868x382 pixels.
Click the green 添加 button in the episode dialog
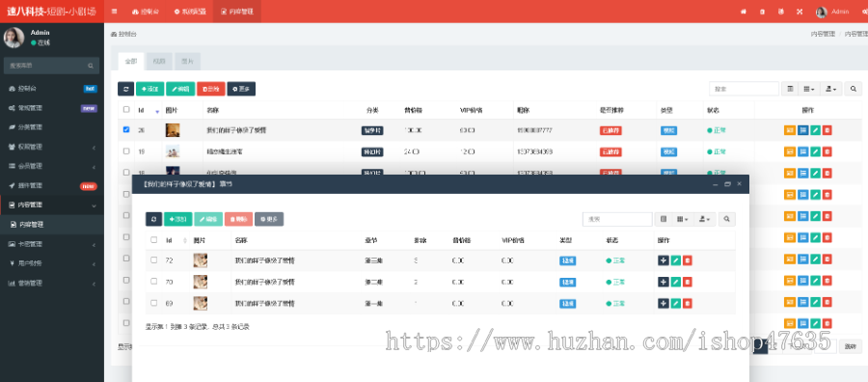coord(177,219)
